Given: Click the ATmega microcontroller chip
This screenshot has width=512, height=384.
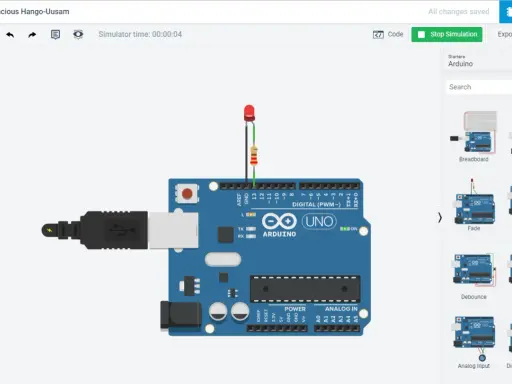Looking at the screenshot, I should [305, 289].
